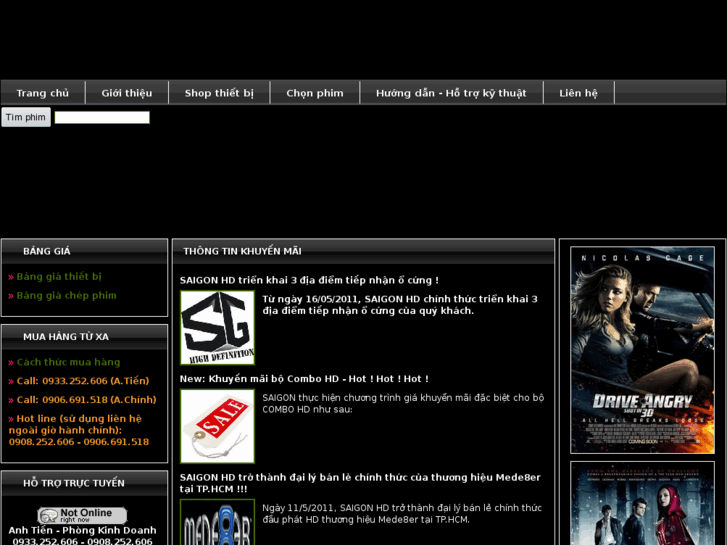Open the Liên hệ contact page

click(x=579, y=93)
